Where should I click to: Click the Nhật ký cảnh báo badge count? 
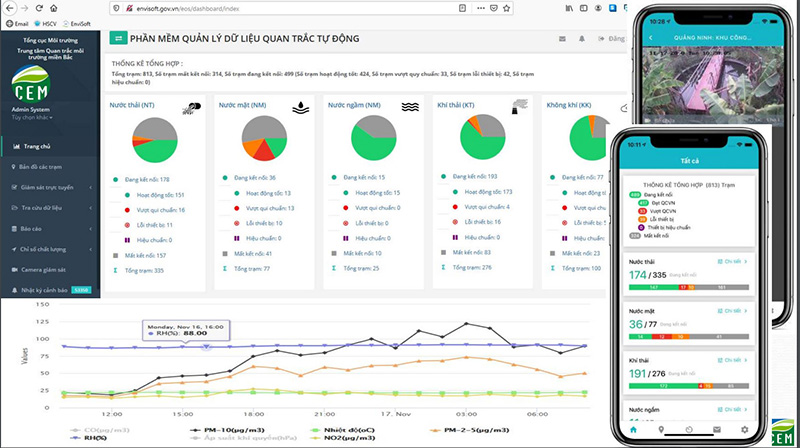(x=83, y=291)
